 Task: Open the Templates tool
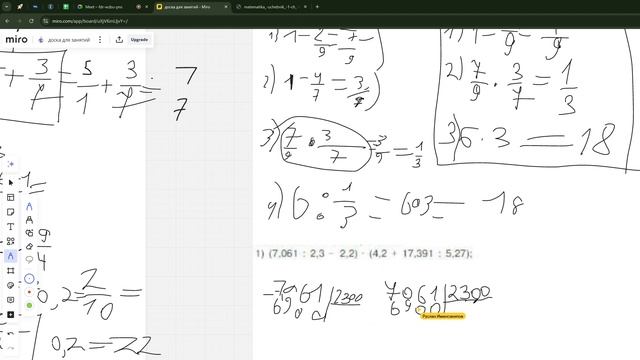(x=11, y=197)
